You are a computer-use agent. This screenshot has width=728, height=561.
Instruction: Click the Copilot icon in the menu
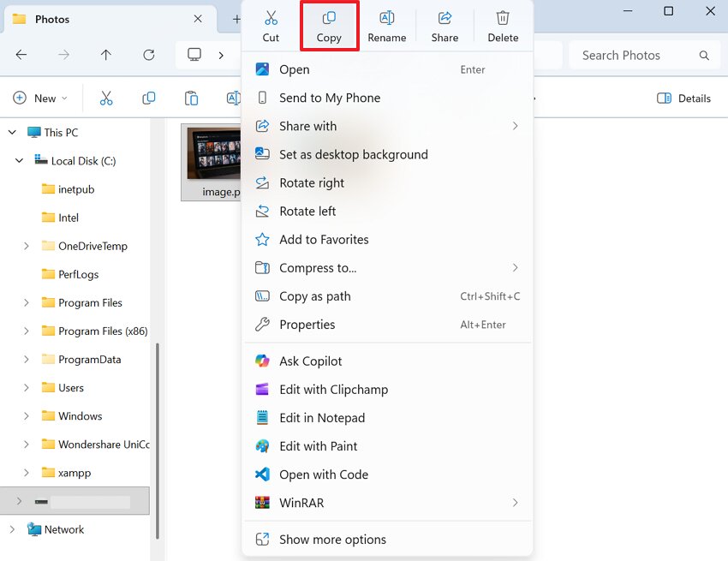pyautogui.click(x=262, y=361)
